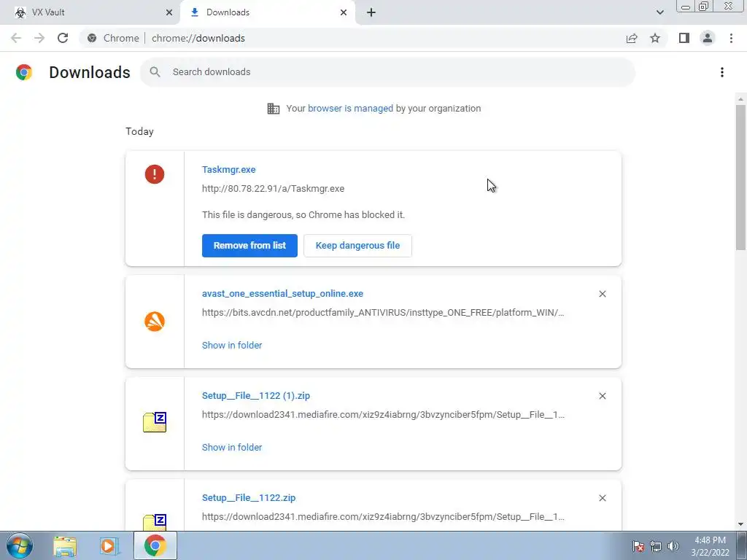Show Setup__File__1122 (1).zip in folder
Image resolution: width=747 pixels, height=560 pixels.
click(x=232, y=447)
